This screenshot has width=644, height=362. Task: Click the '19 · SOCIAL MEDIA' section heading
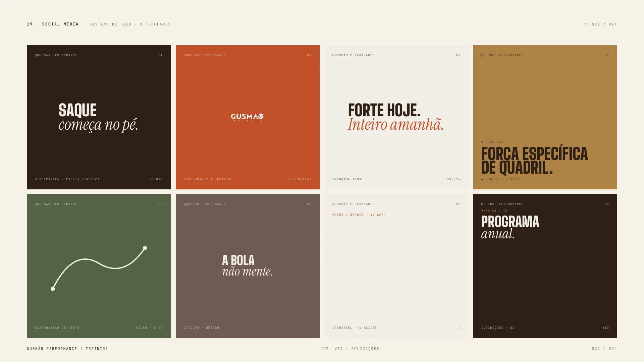point(53,24)
